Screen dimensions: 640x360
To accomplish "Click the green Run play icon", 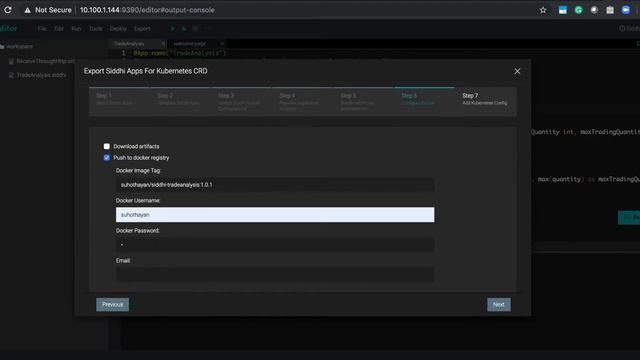I will tap(173, 29).
